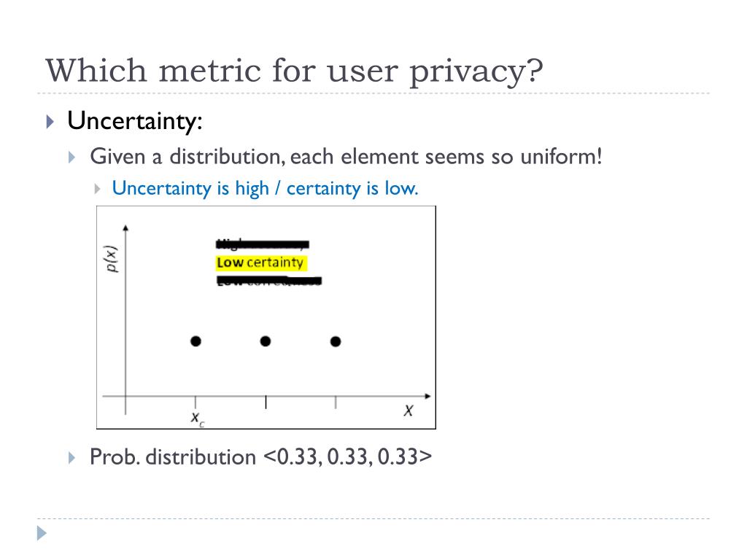Click the top blacked-out redaction bar

coord(263,244)
